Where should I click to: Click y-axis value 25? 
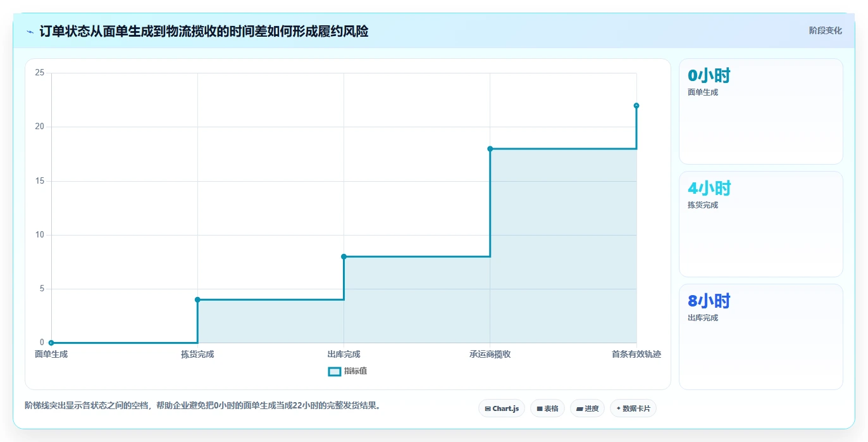click(x=40, y=73)
